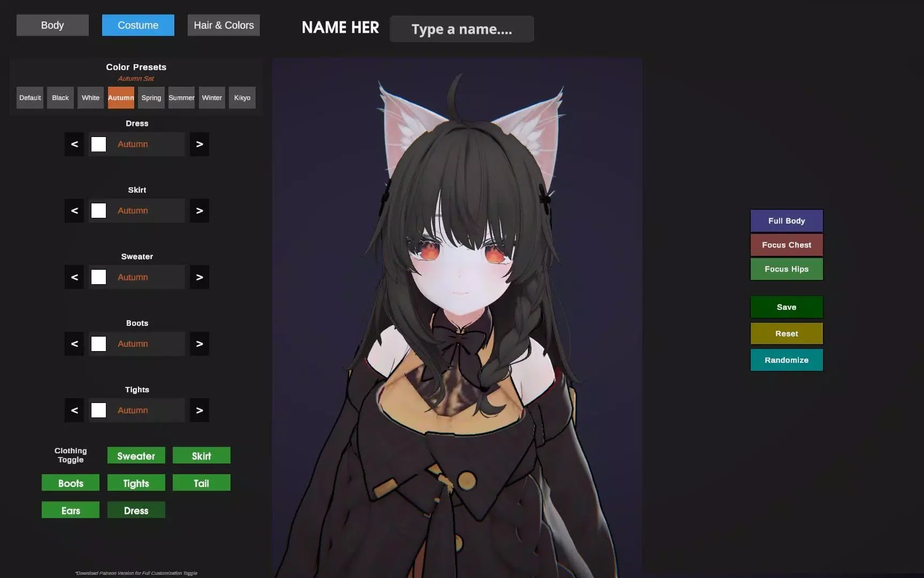Select the Spring color preset
The width and height of the screenshot is (924, 578).
pyautogui.click(x=151, y=97)
